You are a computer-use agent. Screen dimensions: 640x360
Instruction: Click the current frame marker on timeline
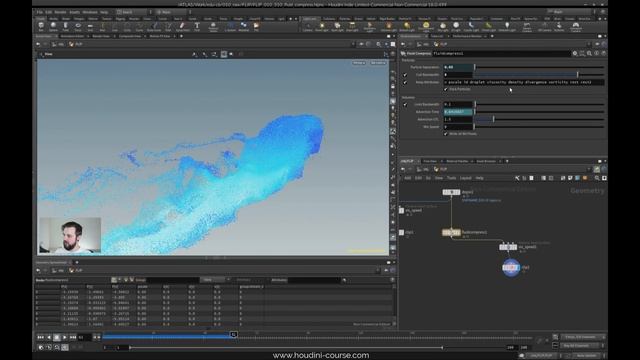tap(233, 335)
